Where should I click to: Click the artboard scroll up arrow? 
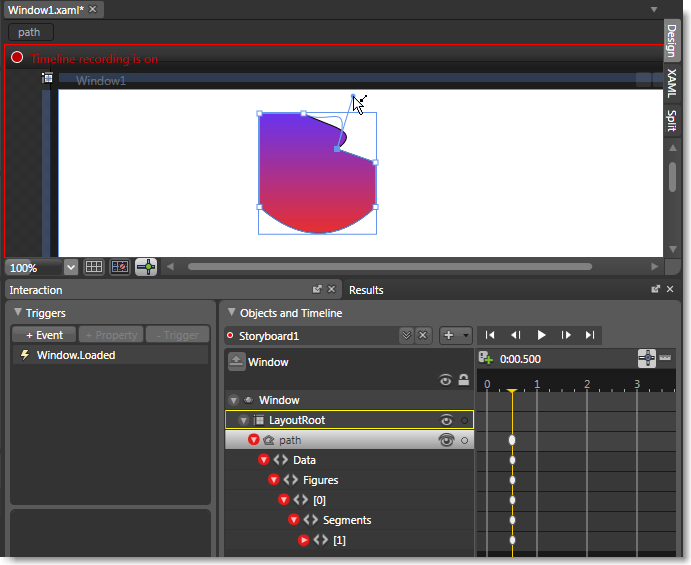(x=672, y=148)
